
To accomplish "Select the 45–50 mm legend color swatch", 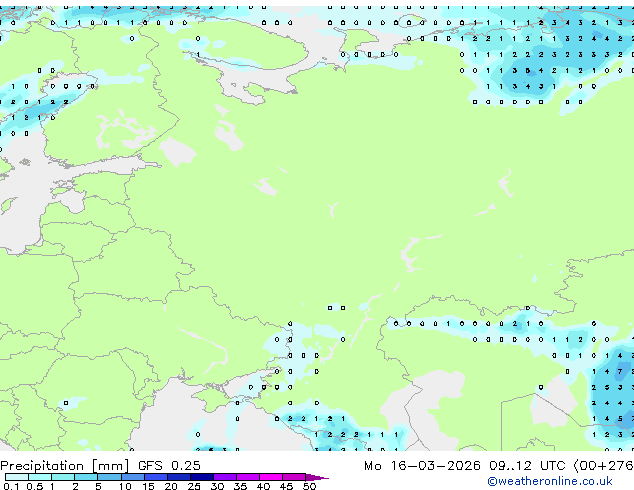I will point(294,477).
